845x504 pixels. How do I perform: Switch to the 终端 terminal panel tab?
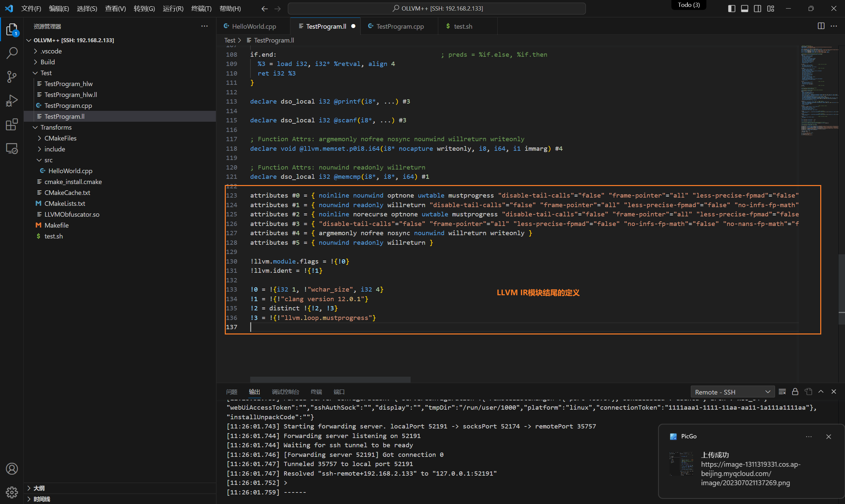click(316, 392)
